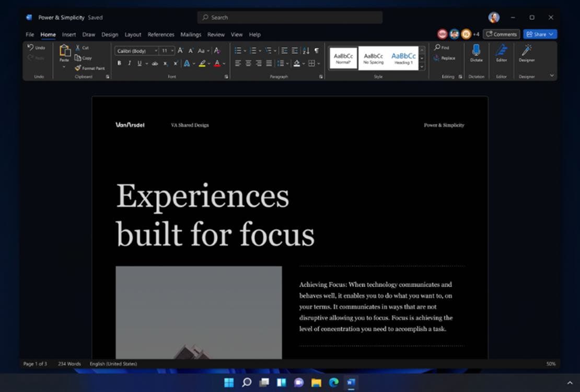This screenshot has width=580, height=392.
Task: Toggle paragraph marks visibility
Action: (316, 51)
